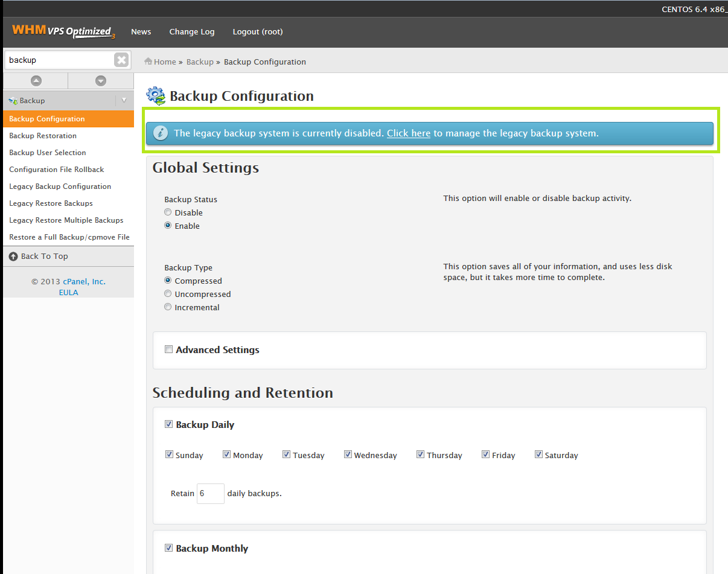Viewport: 728px width, 574px height.
Task: Click the Backup Configuration gear icon
Action: (156, 96)
